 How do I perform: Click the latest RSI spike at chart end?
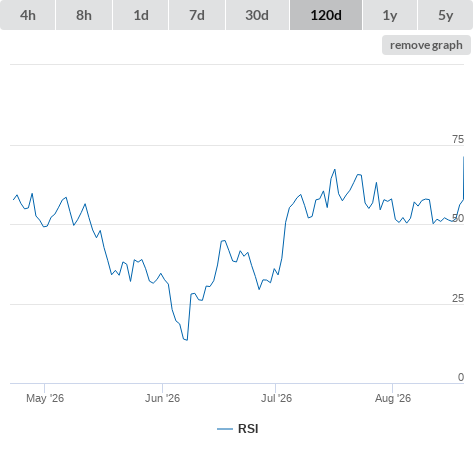(x=463, y=157)
